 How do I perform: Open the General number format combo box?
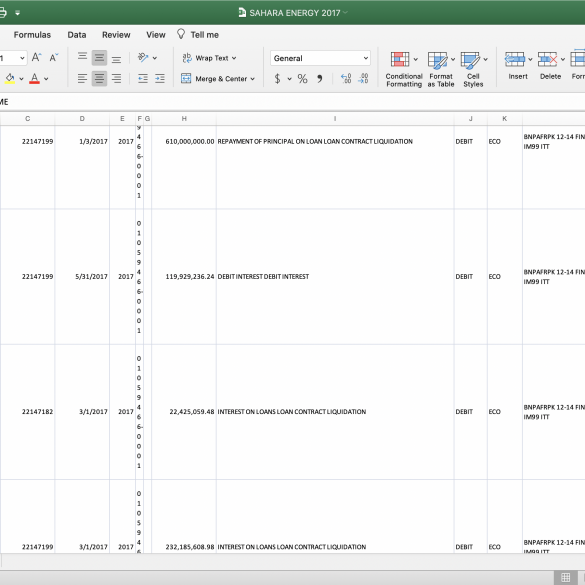[x=320, y=58]
